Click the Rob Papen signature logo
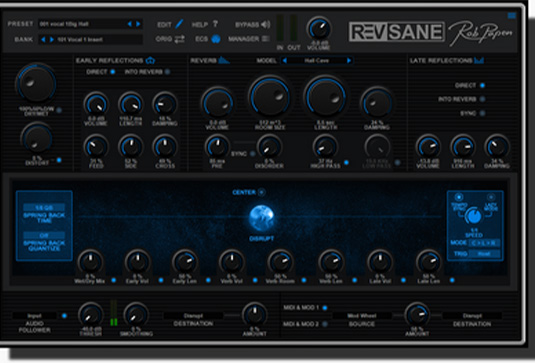This screenshot has height=363, width=535. click(x=480, y=33)
